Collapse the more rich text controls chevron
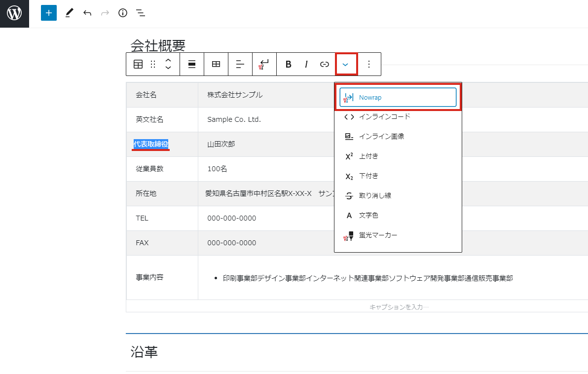This screenshot has width=588, height=374. (x=345, y=64)
